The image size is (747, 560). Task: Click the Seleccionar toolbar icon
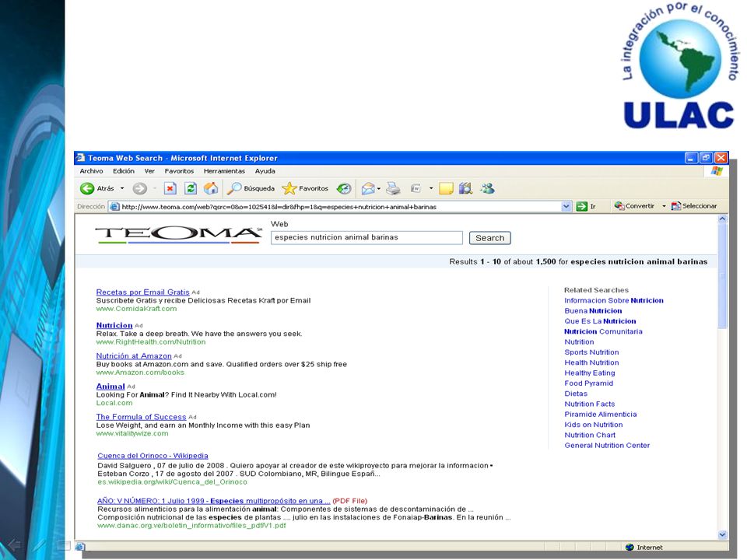click(676, 205)
